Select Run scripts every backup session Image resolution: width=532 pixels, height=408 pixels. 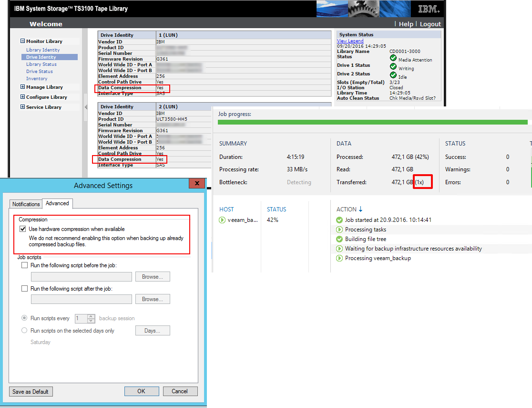click(x=24, y=318)
